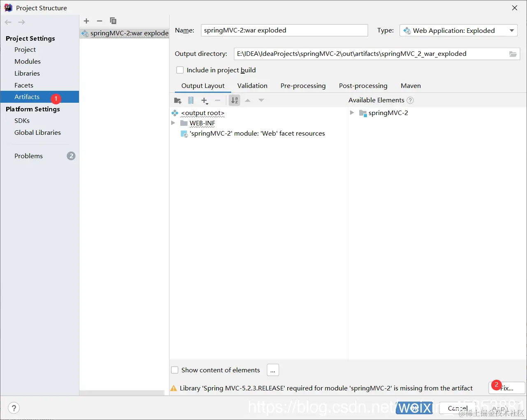Move output layout element up

point(248,100)
